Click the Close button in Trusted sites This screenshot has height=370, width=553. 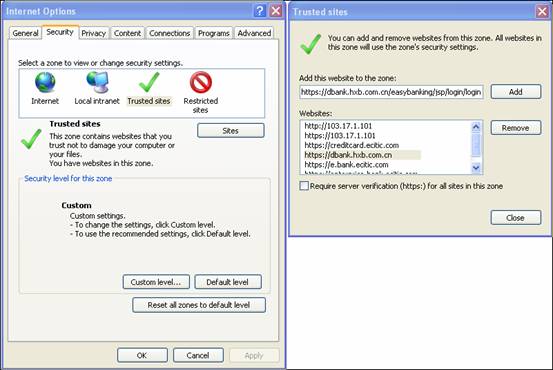coord(516,218)
